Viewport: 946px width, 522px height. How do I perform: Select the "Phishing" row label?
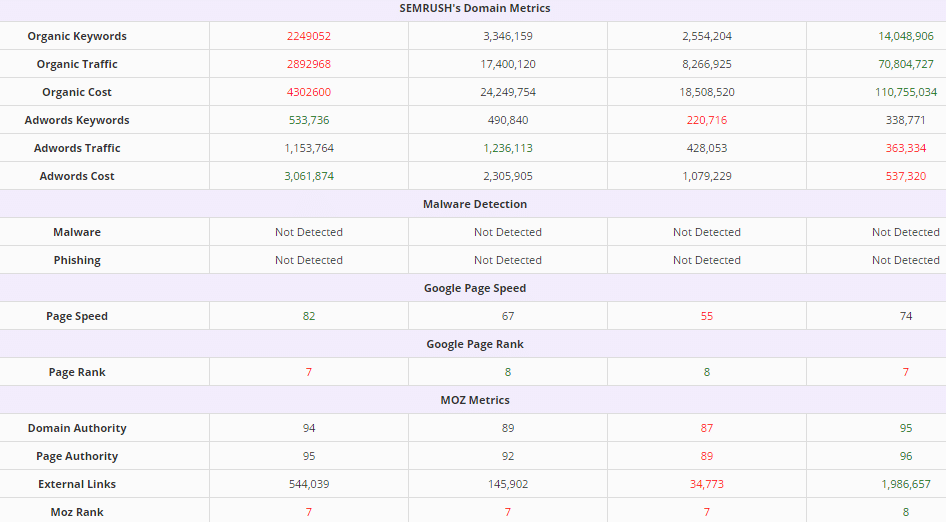(77, 260)
